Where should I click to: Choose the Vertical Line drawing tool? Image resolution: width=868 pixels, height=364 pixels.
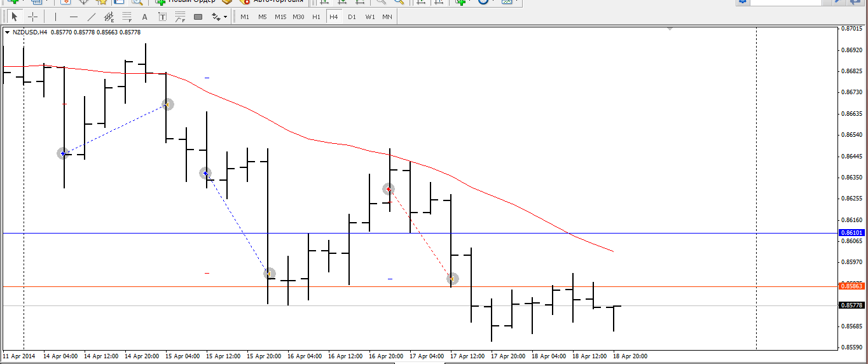pyautogui.click(x=55, y=17)
